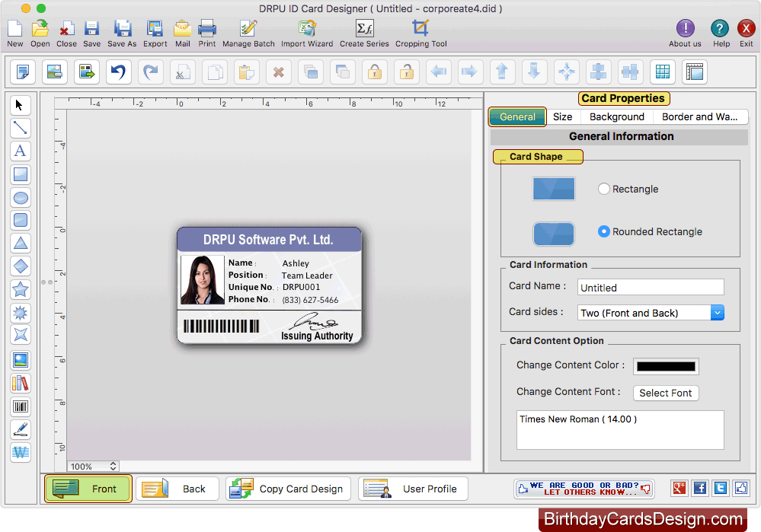Click the lock object icon

[375, 72]
